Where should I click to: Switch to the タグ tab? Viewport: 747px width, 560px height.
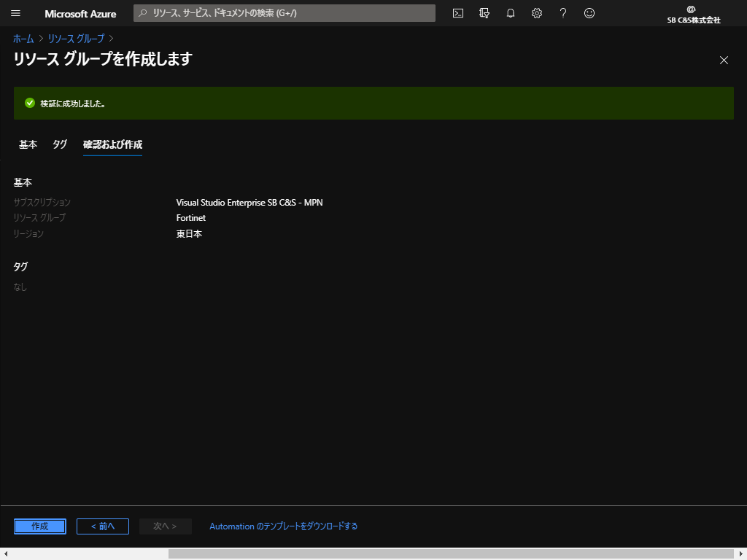(60, 144)
